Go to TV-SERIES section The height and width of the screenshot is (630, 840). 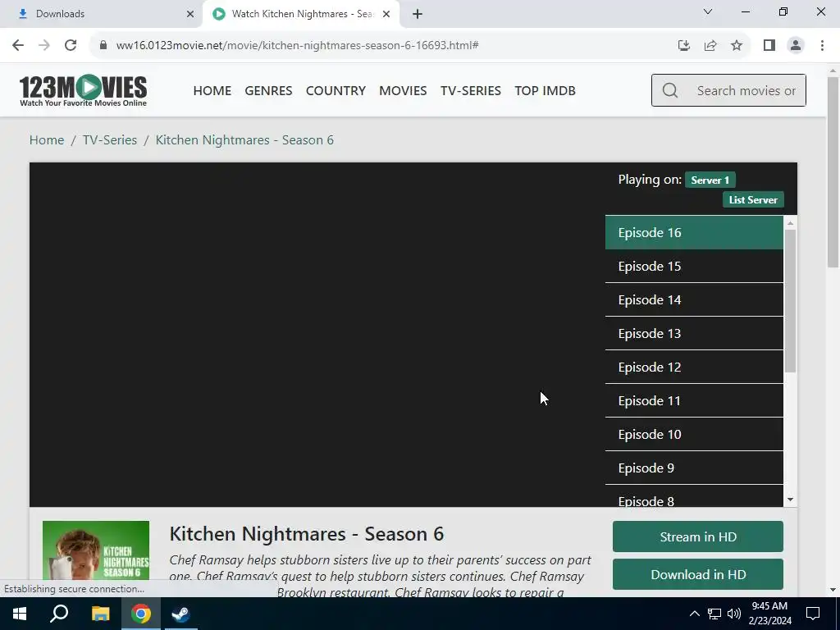471,90
